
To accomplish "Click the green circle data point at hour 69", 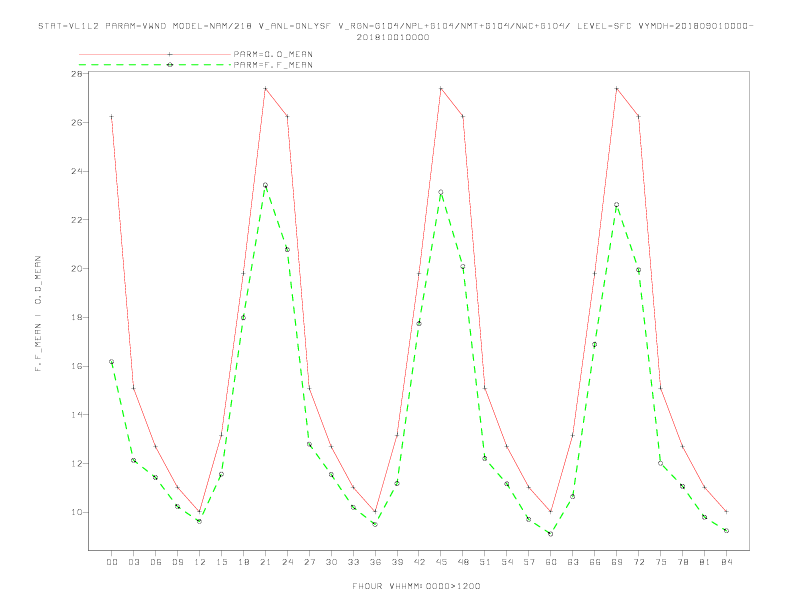I will click(617, 205).
